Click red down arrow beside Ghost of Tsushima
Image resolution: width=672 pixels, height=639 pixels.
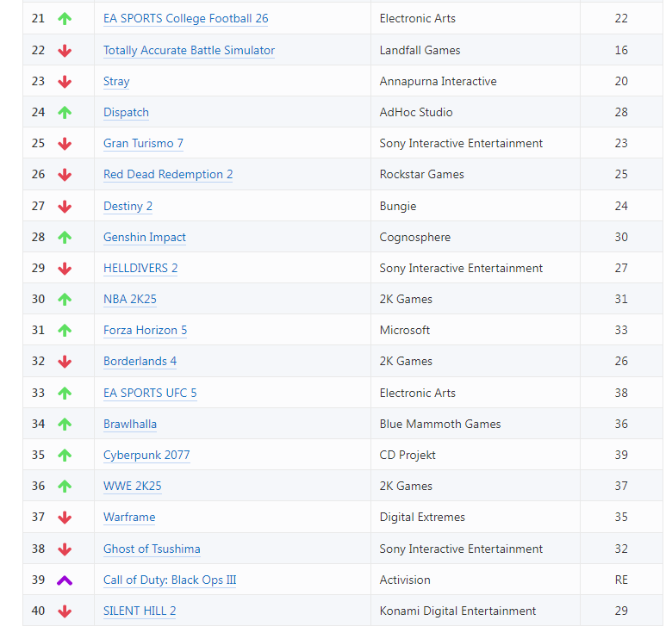point(65,549)
